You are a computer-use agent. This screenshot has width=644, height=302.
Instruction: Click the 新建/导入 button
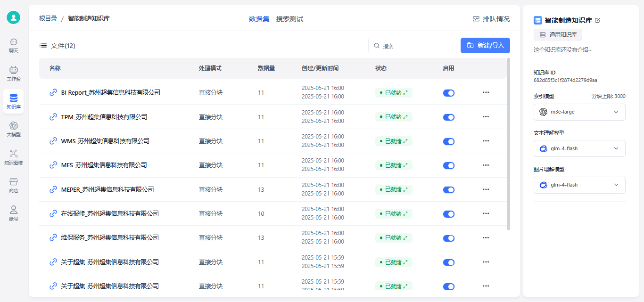(x=485, y=45)
